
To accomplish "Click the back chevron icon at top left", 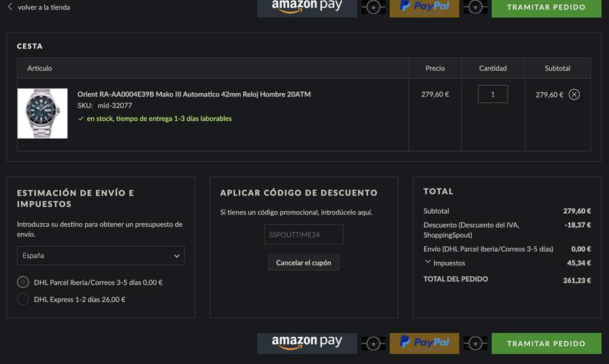I will point(10,7).
